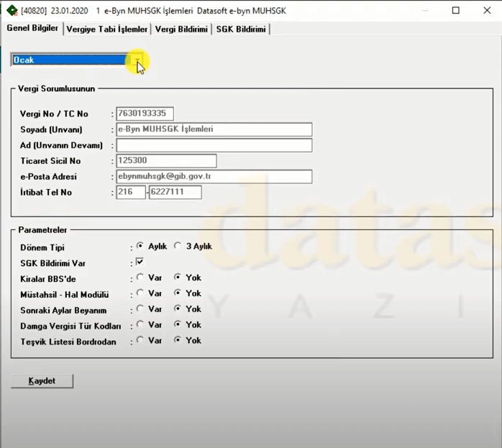The image size is (502, 448).
Task: Click the Vergi No / TC No field
Action: (x=145, y=114)
